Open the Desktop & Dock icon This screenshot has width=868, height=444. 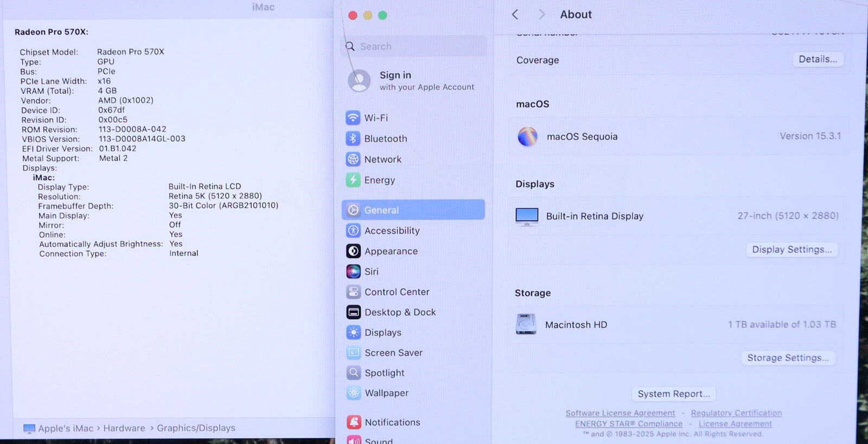tap(353, 312)
